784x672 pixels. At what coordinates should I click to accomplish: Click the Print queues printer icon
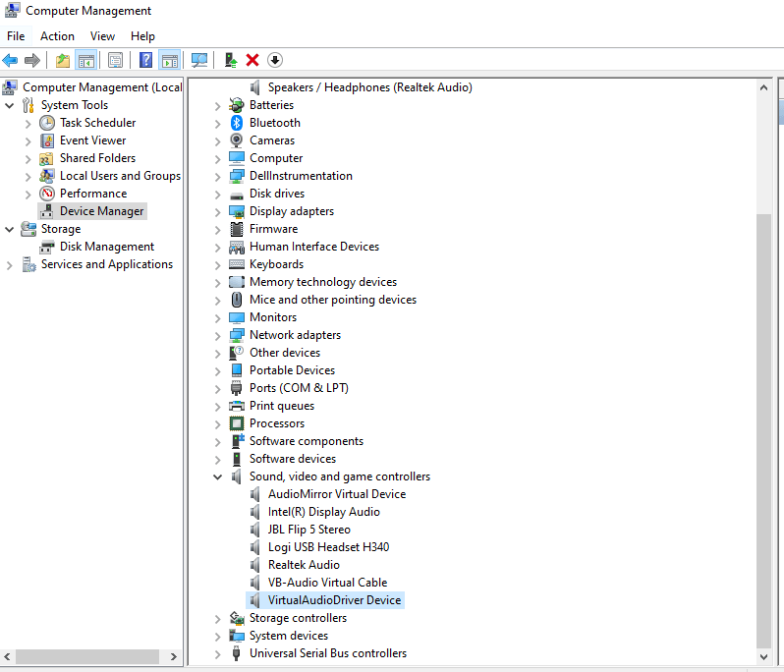[237, 406]
